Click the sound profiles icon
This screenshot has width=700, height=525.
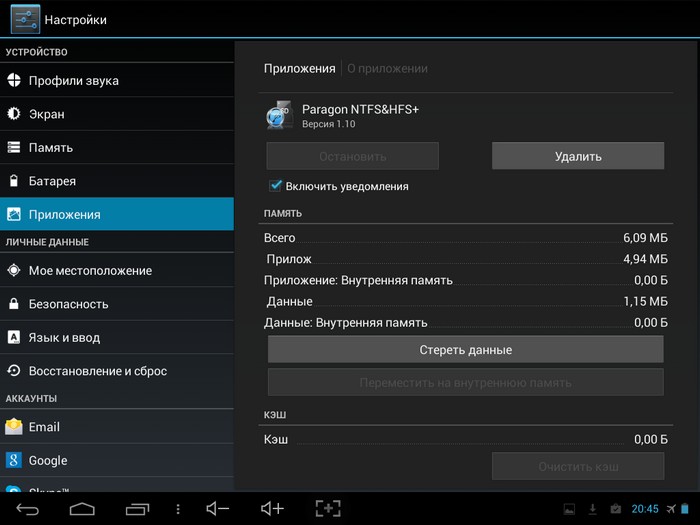click(14, 80)
